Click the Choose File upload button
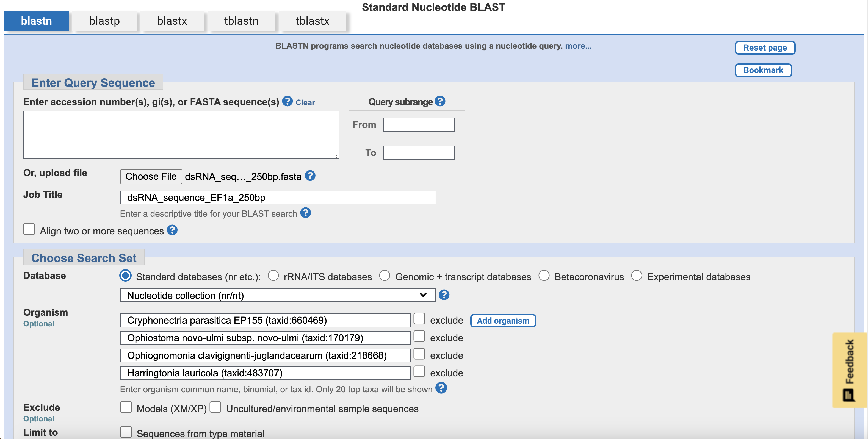Screen dimensions: 868x439 point(151,176)
